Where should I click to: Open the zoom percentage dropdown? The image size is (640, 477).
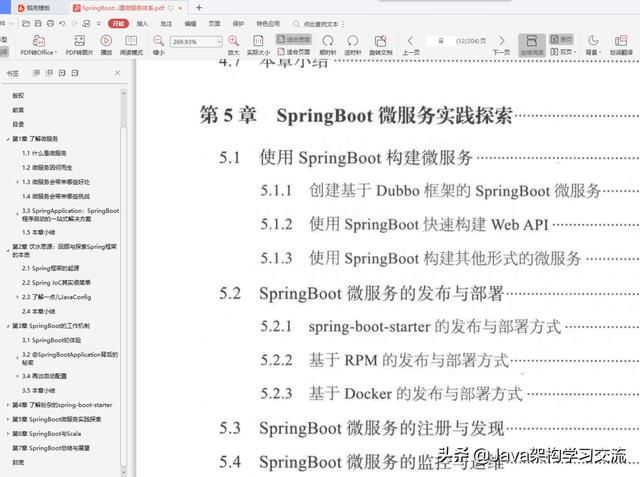pos(219,42)
